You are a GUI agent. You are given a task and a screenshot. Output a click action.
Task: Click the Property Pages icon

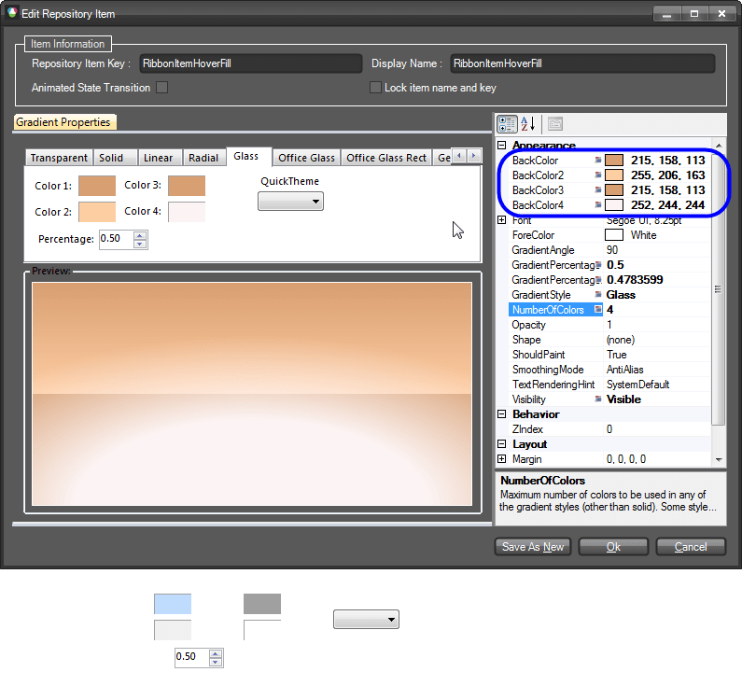pyautogui.click(x=555, y=124)
